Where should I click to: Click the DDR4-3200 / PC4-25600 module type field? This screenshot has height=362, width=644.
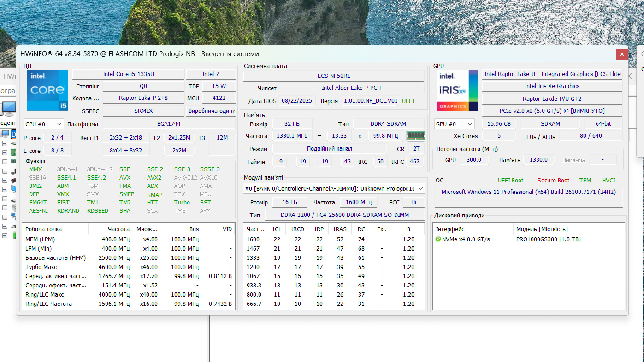(345, 215)
